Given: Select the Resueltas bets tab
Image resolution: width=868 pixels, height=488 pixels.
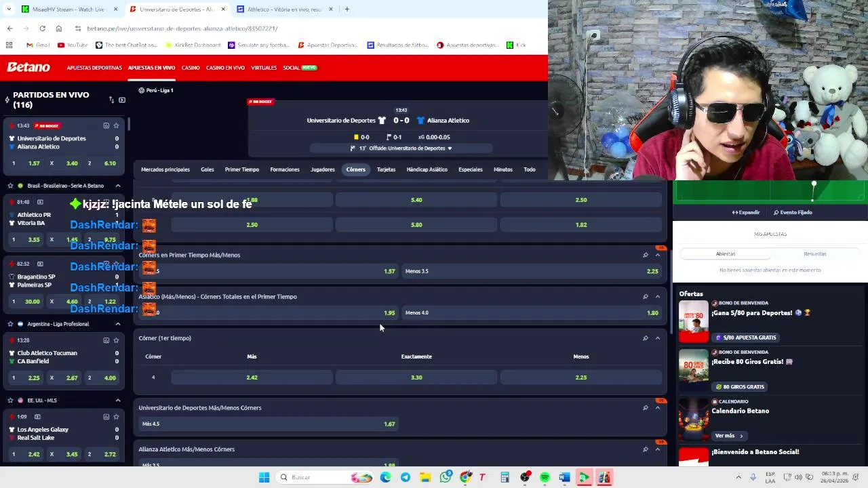Looking at the screenshot, I should point(815,253).
